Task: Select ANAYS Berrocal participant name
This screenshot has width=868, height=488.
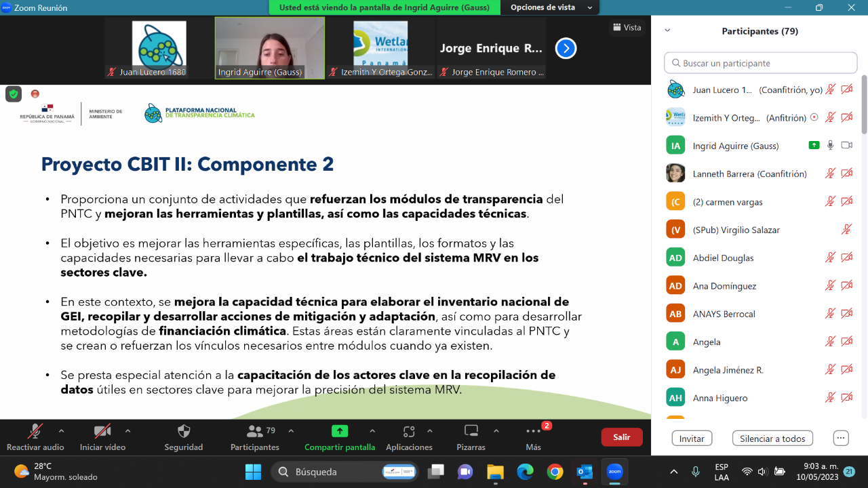Action: (724, 314)
